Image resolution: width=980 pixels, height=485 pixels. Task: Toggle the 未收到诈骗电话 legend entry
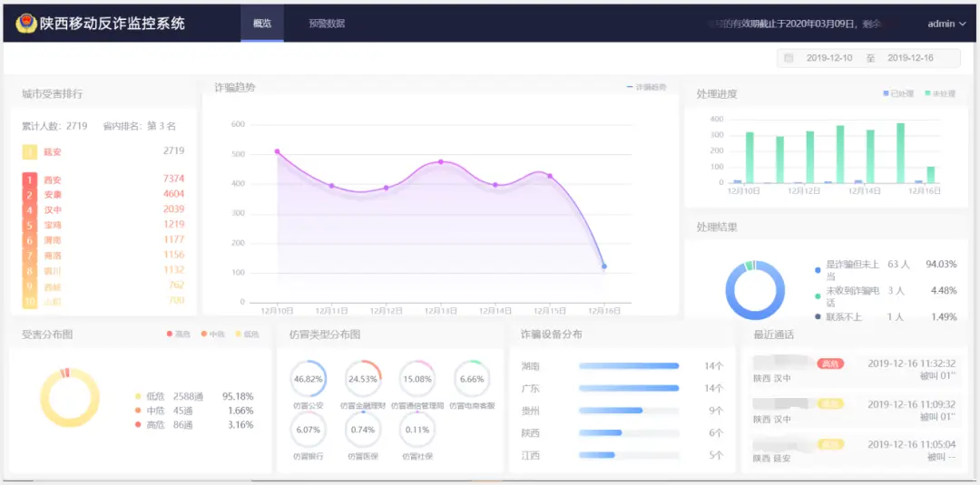tap(887, 296)
